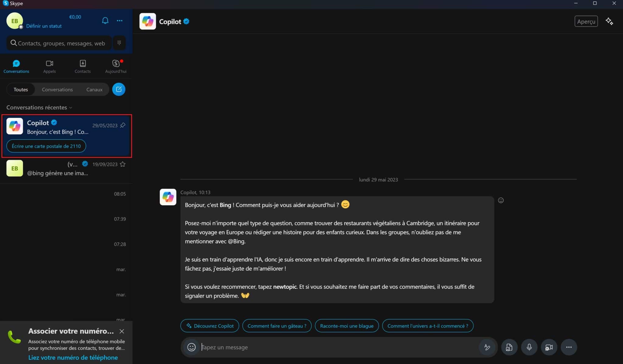
Task: Attach a file using the file icon
Action: [x=509, y=347]
